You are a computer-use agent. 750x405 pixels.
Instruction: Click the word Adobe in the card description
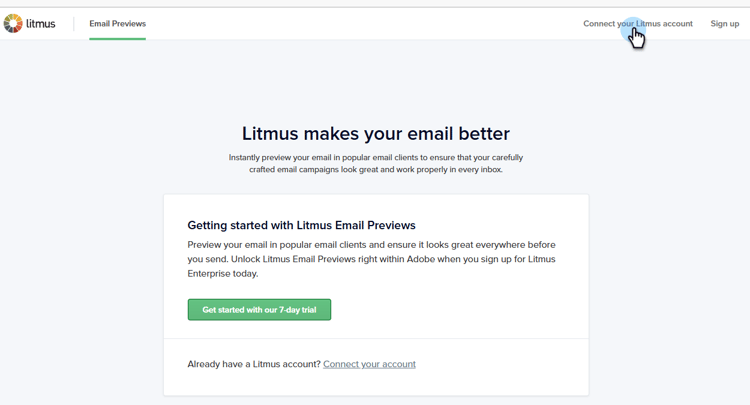(x=420, y=259)
